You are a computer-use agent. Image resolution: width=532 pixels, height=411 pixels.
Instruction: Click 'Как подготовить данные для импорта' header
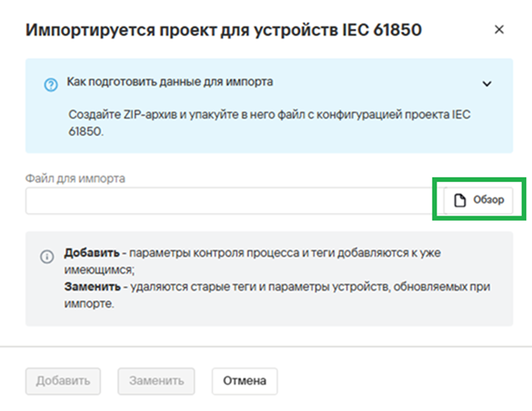click(169, 82)
